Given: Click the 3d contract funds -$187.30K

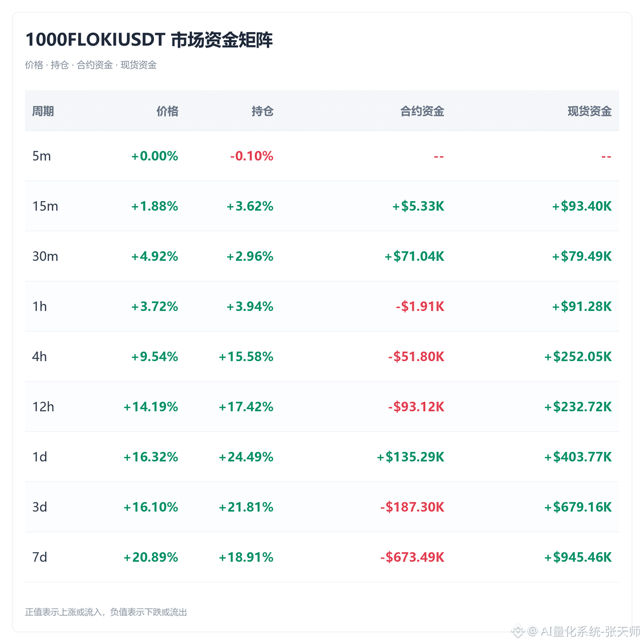Looking at the screenshot, I should [x=412, y=507].
